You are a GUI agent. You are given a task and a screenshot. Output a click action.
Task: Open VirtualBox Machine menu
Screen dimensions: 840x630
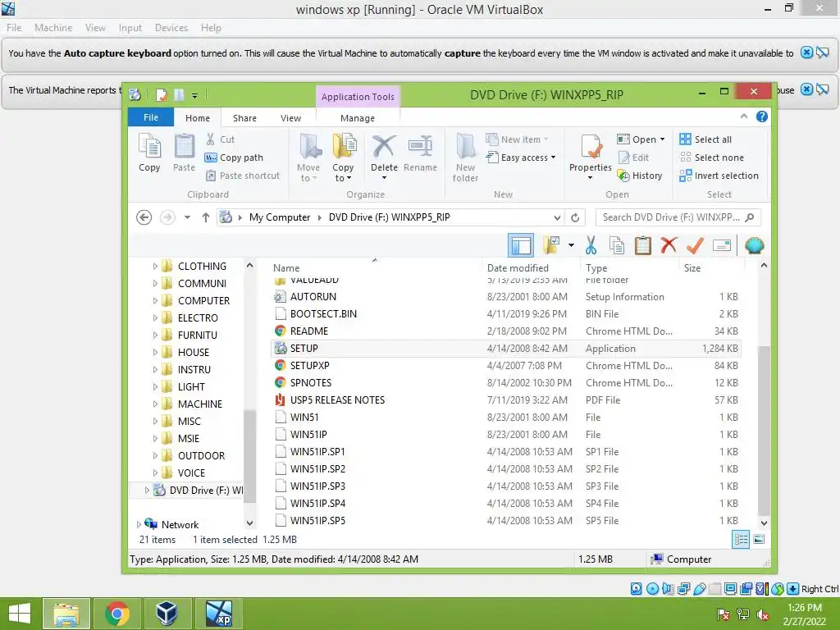pyautogui.click(x=53, y=27)
